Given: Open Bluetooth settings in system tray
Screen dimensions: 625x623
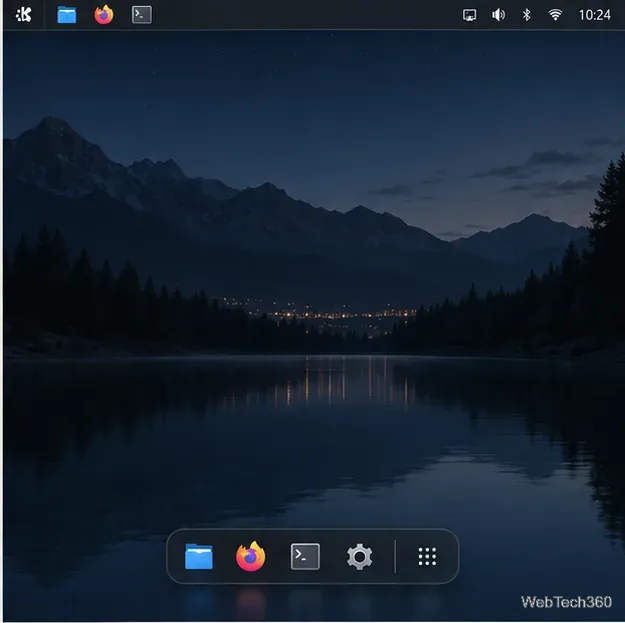Looking at the screenshot, I should tap(527, 15).
